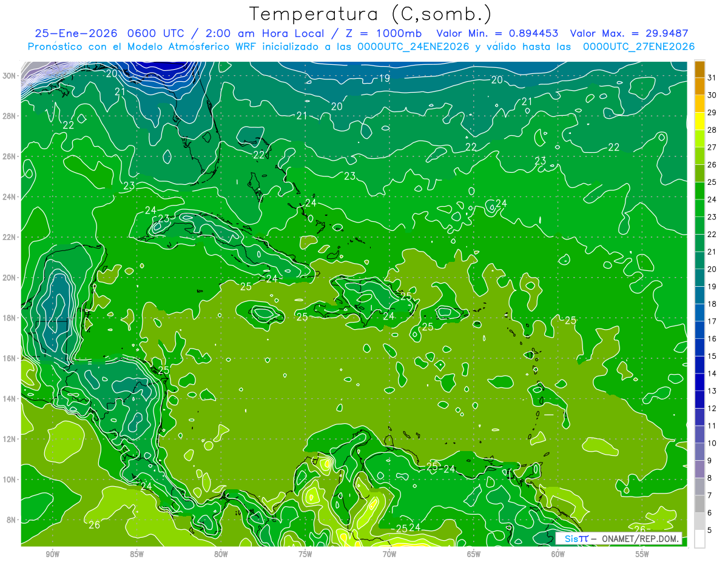The height and width of the screenshot is (562, 728).
Task: Click the 80W longitude axis label
Action: [x=221, y=554]
